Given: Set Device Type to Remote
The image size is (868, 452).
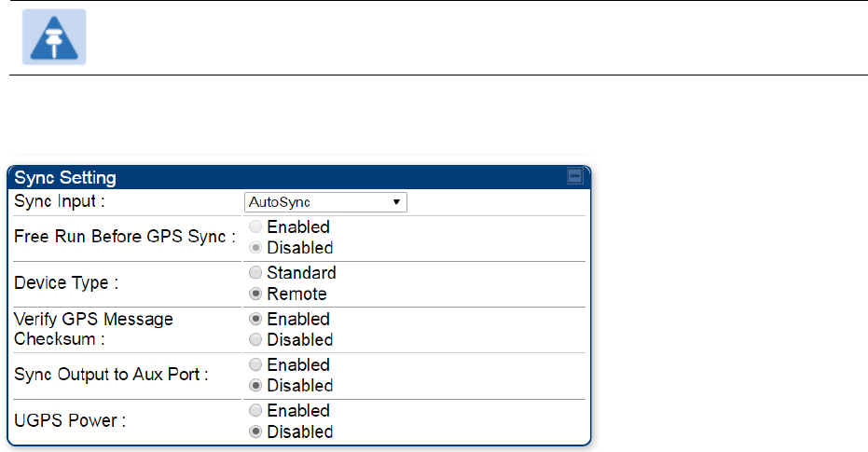Looking at the screenshot, I should click(255, 294).
